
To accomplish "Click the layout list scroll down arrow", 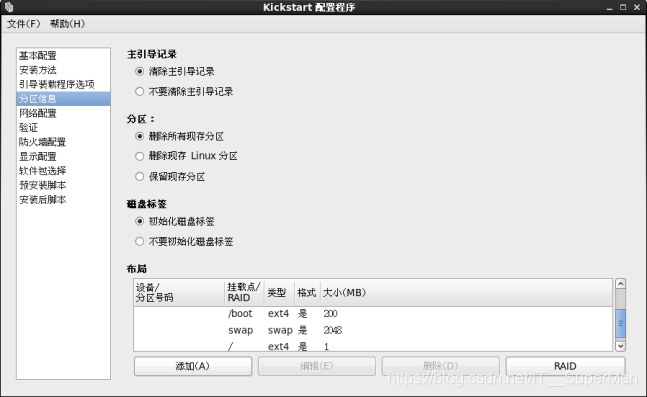I will (x=620, y=346).
